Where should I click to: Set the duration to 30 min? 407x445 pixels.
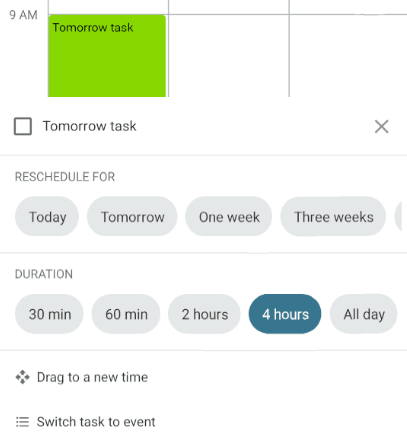49,314
